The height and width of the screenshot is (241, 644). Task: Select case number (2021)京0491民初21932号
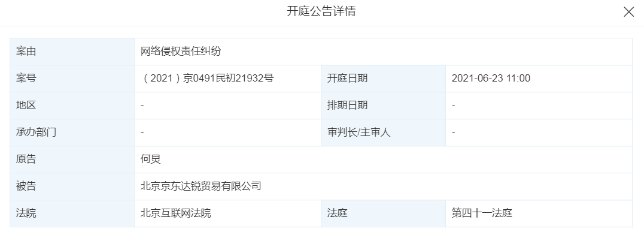point(208,79)
